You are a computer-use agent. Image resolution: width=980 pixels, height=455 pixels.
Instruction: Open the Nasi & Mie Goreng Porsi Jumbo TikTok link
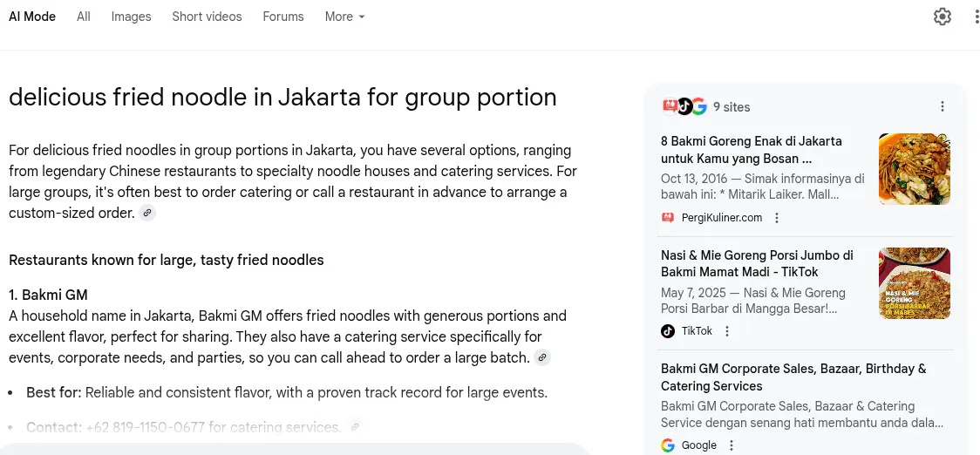coord(757,264)
